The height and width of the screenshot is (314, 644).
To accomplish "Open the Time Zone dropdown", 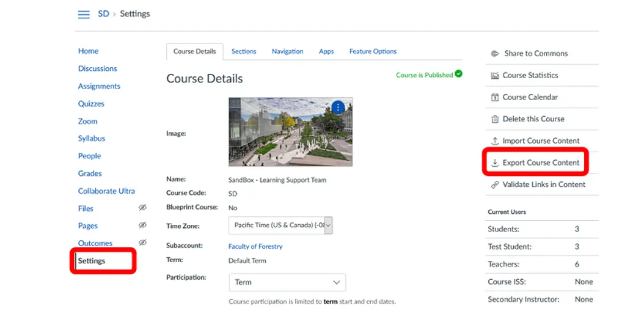I will (280, 225).
